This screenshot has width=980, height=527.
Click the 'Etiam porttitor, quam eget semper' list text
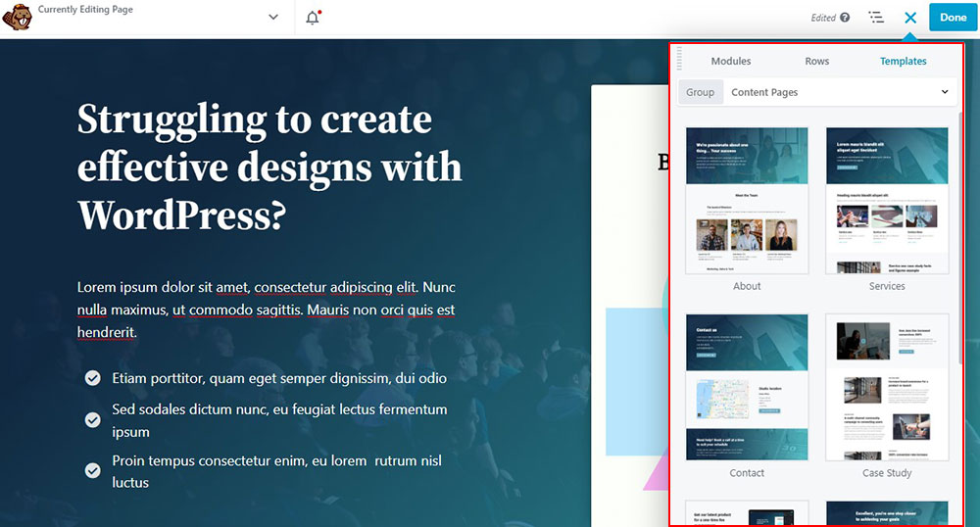coord(279,378)
